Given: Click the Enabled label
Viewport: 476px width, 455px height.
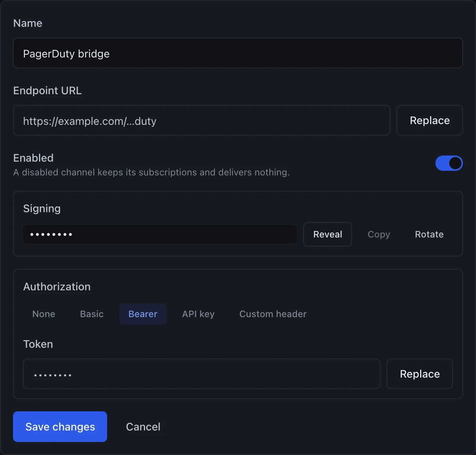Looking at the screenshot, I should tap(33, 158).
